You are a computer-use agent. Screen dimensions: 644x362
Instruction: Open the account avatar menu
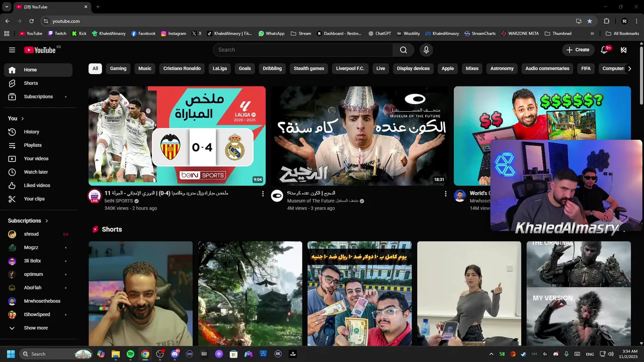623,50
